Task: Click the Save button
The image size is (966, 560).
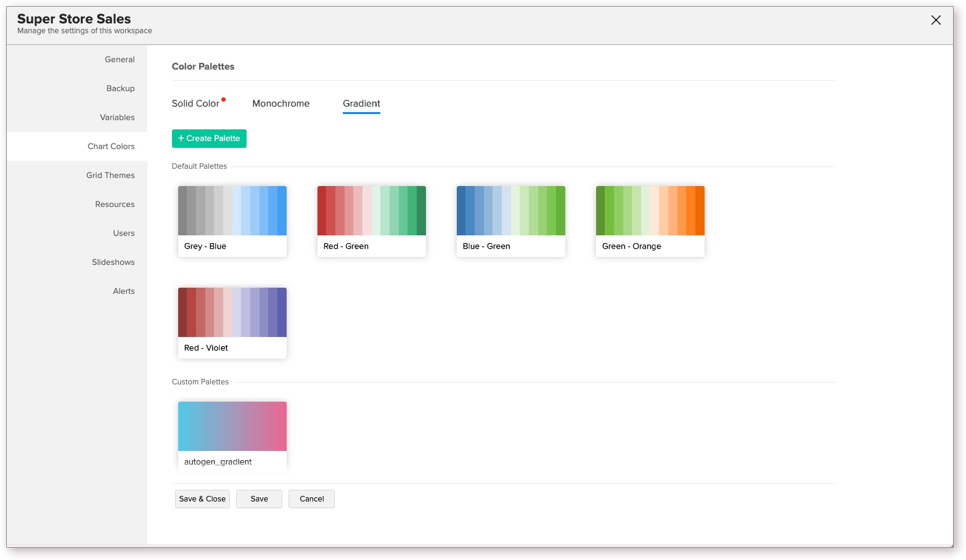Action: [259, 499]
